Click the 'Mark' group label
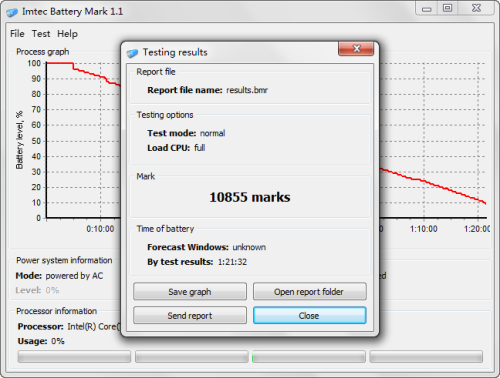This screenshot has width=500, height=378. tap(146, 176)
